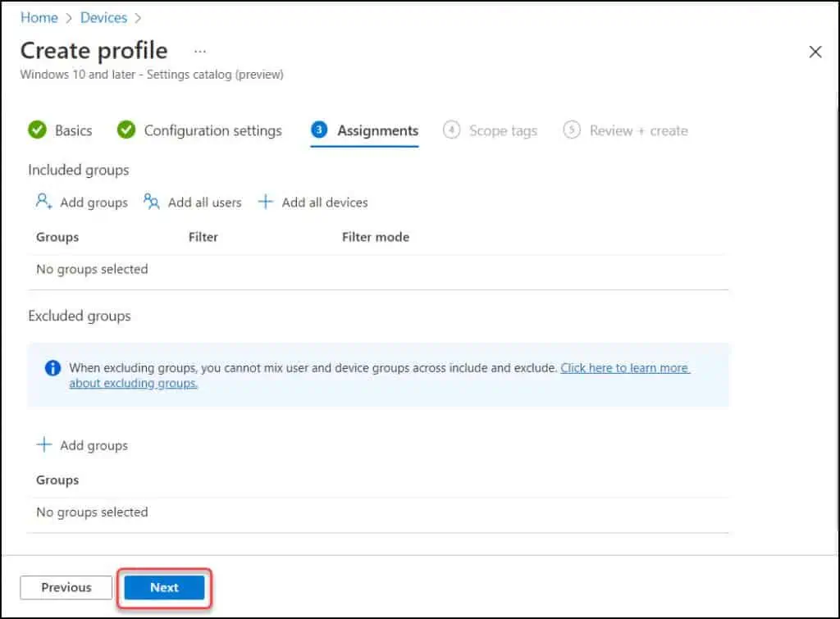Click the blue info icon in the banner
This screenshot has height=619, width=840.
pos(52,368)
